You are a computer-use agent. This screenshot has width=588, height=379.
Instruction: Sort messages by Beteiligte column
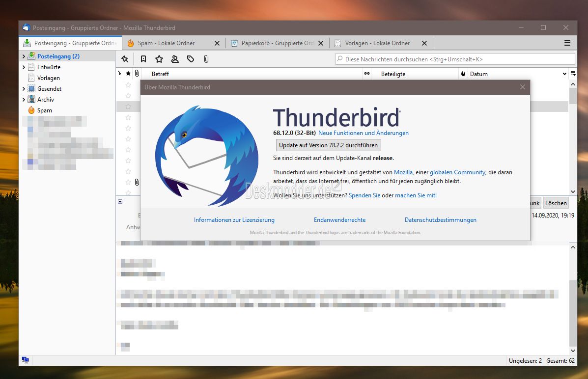point(393,74)
